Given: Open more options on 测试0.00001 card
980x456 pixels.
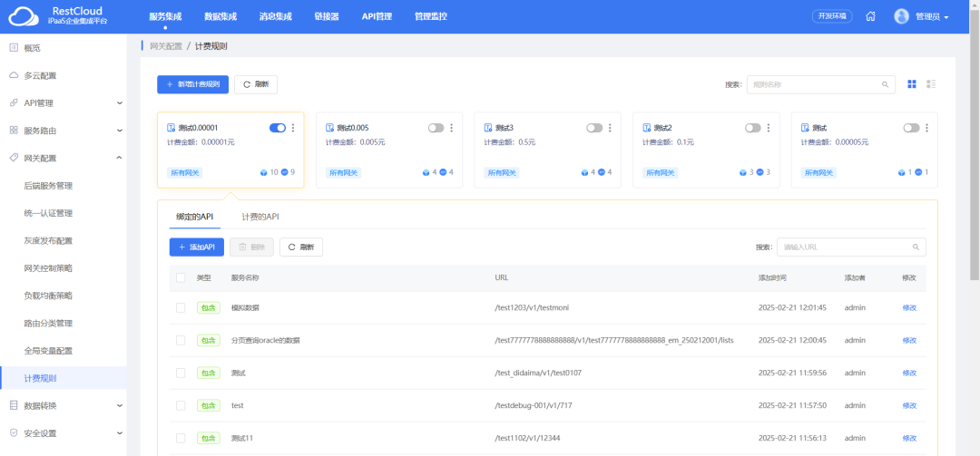Looking at the screenshot, I should click(293, 129).
